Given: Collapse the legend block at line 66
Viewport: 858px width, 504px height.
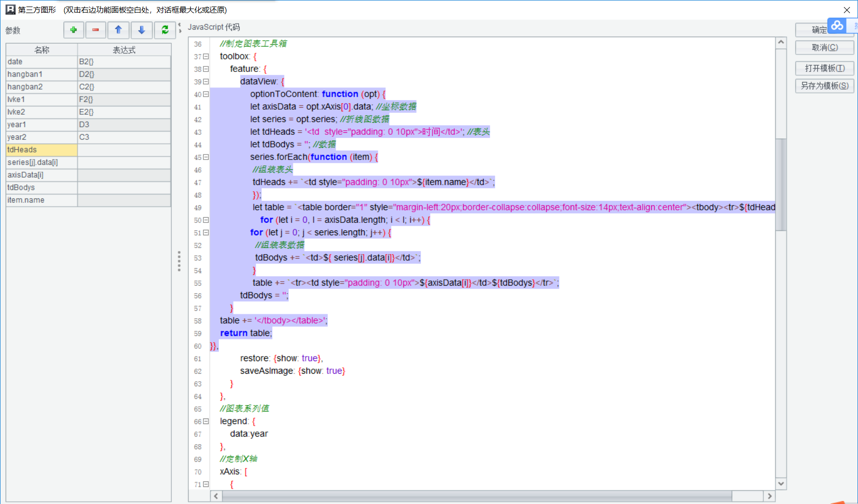Looking at the screenshot, I should pyautogui.click(x=206, y=422).
